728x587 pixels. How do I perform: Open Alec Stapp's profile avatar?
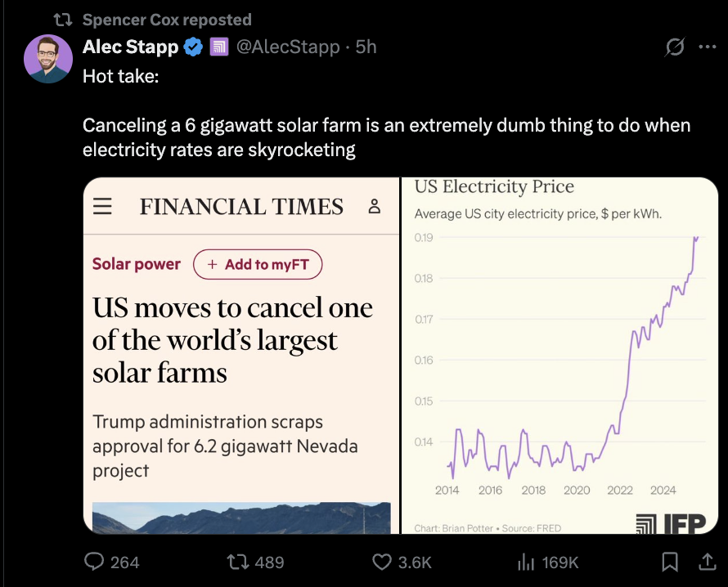(48, 59)
